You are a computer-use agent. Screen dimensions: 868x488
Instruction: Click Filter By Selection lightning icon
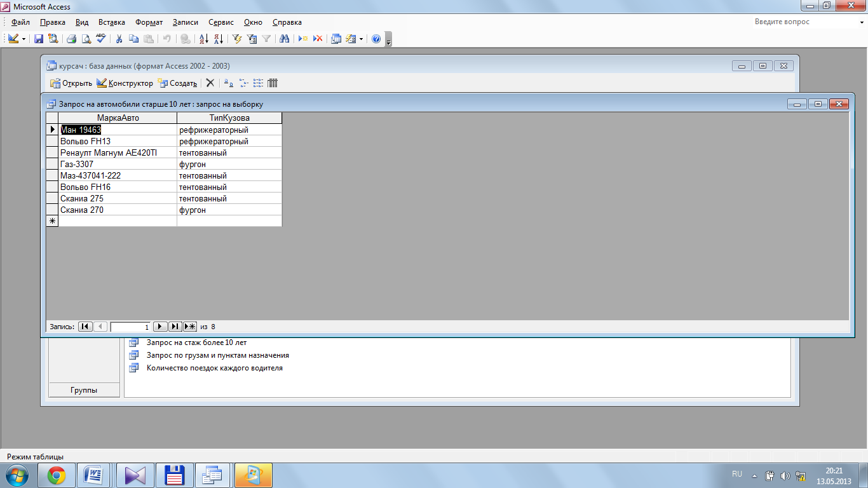coord(237,39)
